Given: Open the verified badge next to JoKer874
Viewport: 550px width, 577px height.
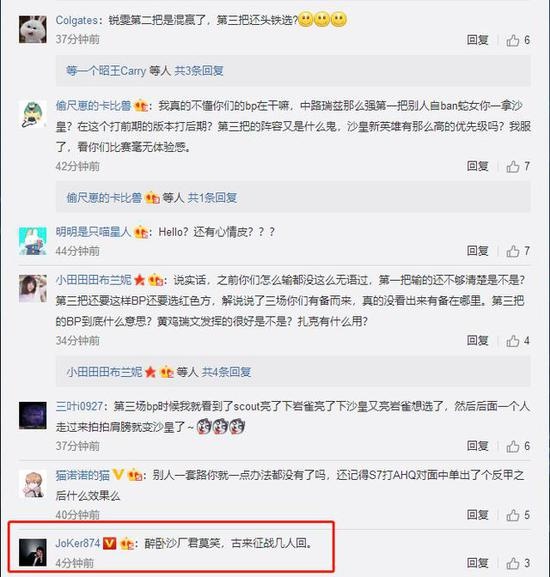Looking at the screenshot, I should pos(110,543).
